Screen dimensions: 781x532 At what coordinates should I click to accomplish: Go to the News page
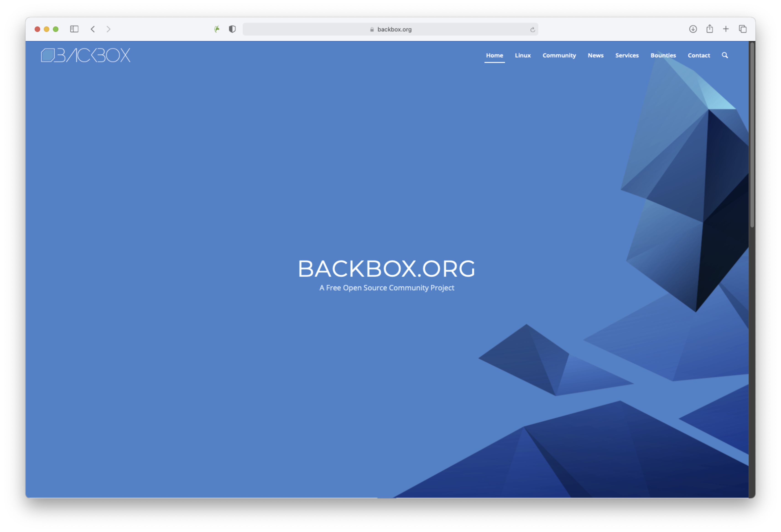[x=596, y=55]
